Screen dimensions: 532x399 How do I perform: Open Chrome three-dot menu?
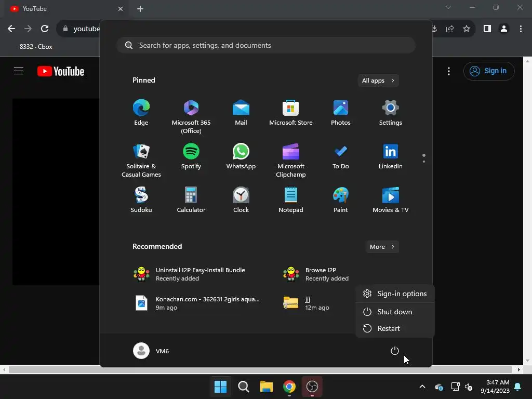tap(521, 29)
